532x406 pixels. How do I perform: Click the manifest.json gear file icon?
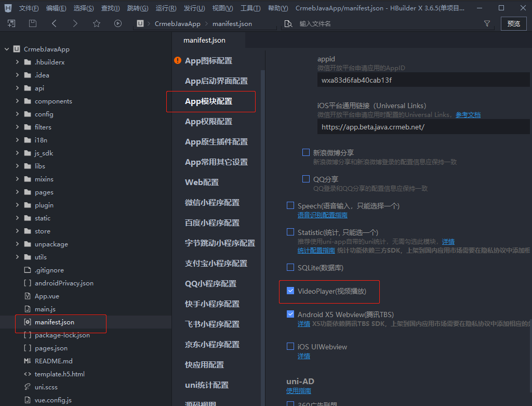point(28,322)
